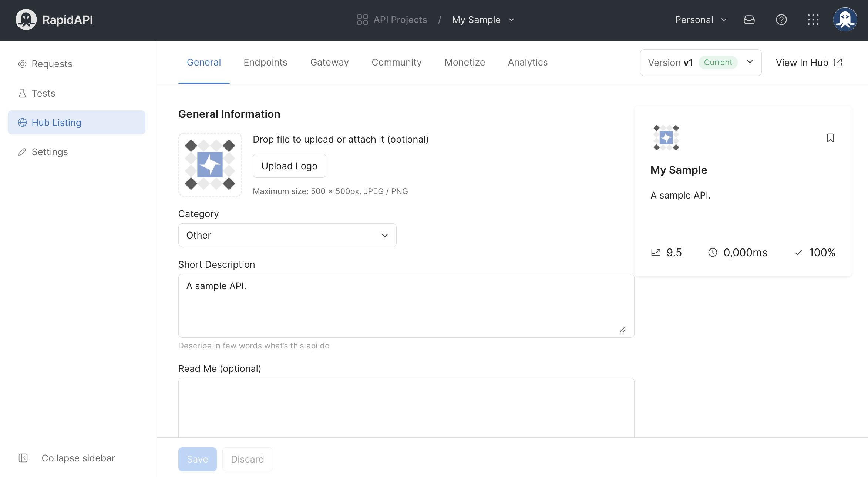Click the logo thumbnail in the preview card
This screenshot has width=868, height=477.
666,138
